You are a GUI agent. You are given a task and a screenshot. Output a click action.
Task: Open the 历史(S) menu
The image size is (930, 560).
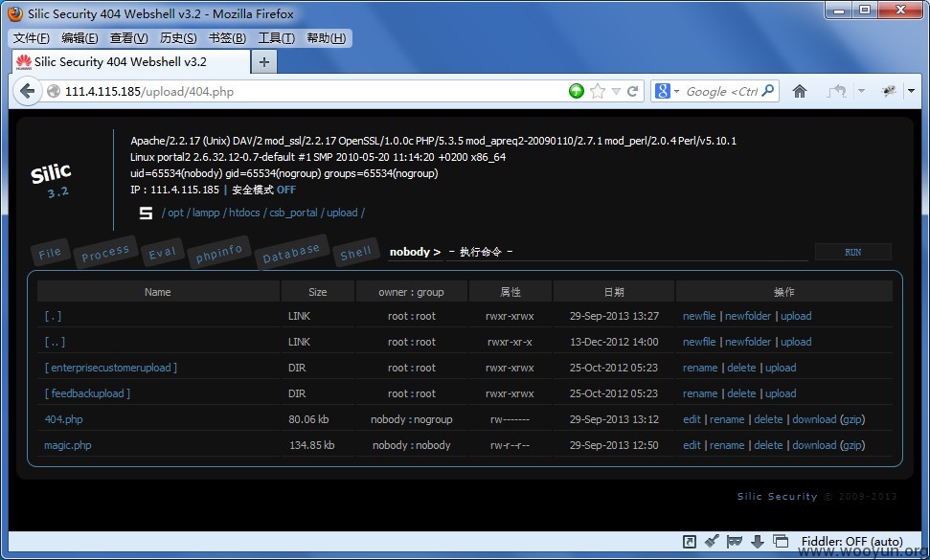178,38
